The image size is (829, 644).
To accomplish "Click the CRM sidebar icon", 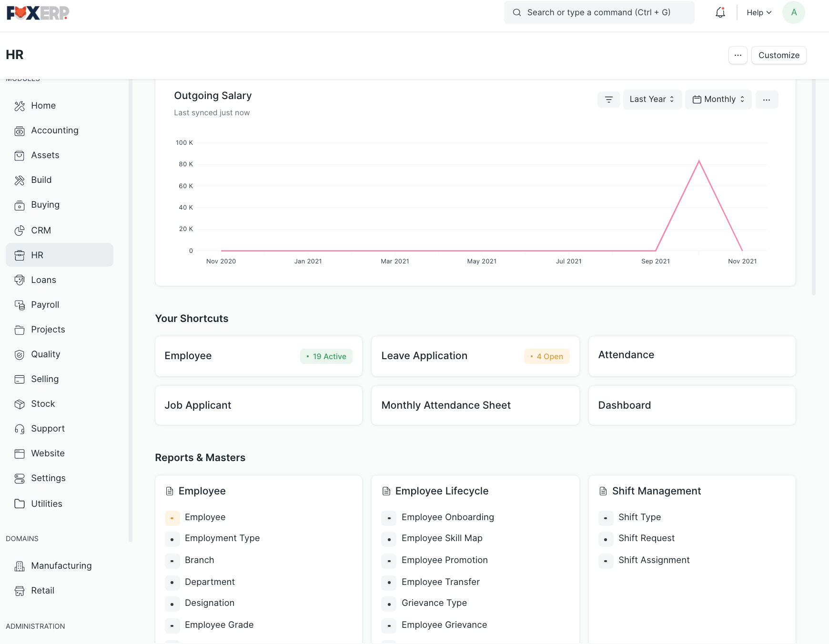I will click(x=20, y=231).
